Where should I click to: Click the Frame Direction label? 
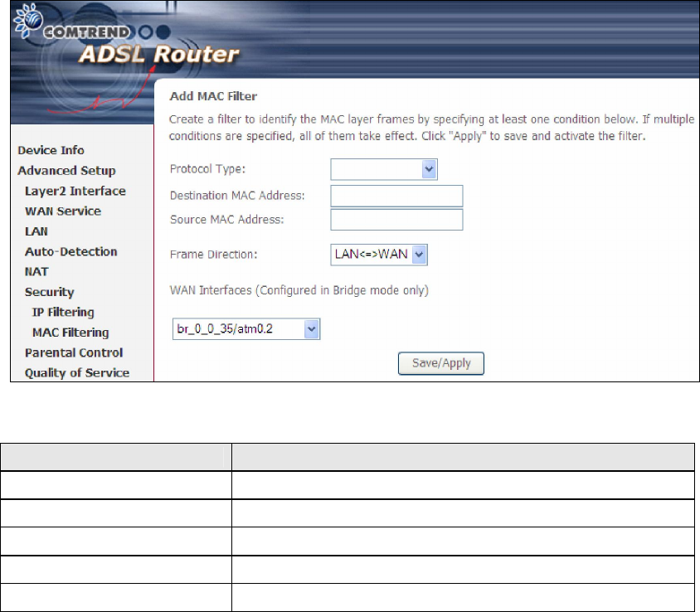coord(213,255)
